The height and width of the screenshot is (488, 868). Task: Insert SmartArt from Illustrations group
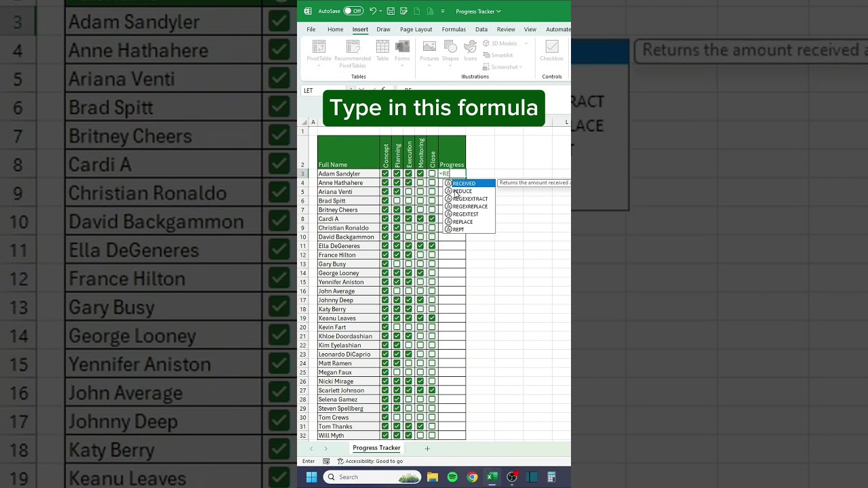pyautogui.click(x=498, y=55)
